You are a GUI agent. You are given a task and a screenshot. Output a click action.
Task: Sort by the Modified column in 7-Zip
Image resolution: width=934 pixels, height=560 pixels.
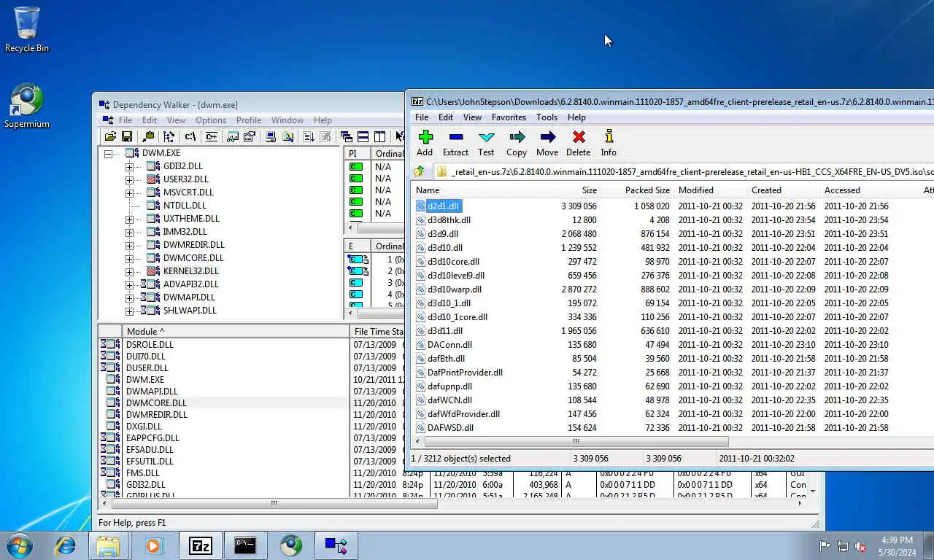[x=710, y=190]
